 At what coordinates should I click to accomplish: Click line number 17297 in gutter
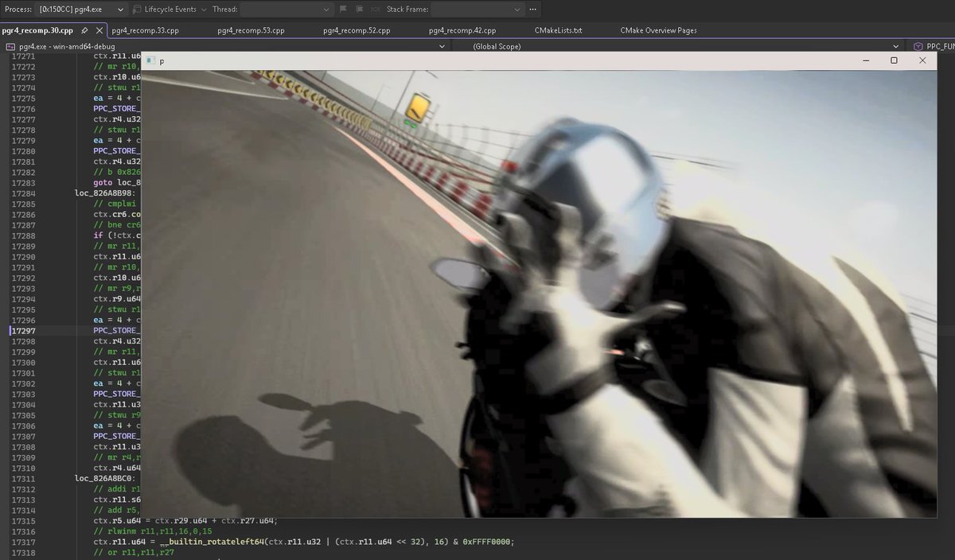[23, 330]
